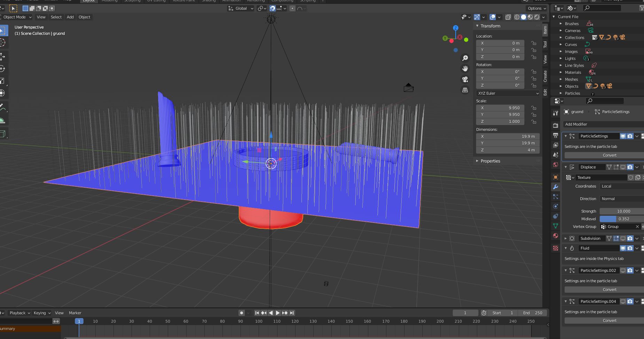Toggle Fluid modifier viewport display
644x339 pixels.
[623, 248]
